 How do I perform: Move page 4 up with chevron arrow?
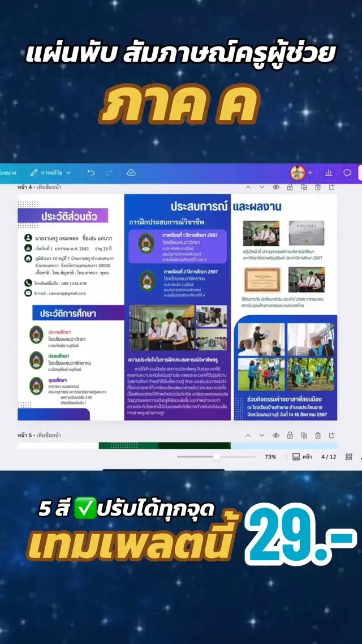click(x=248, y=187)
